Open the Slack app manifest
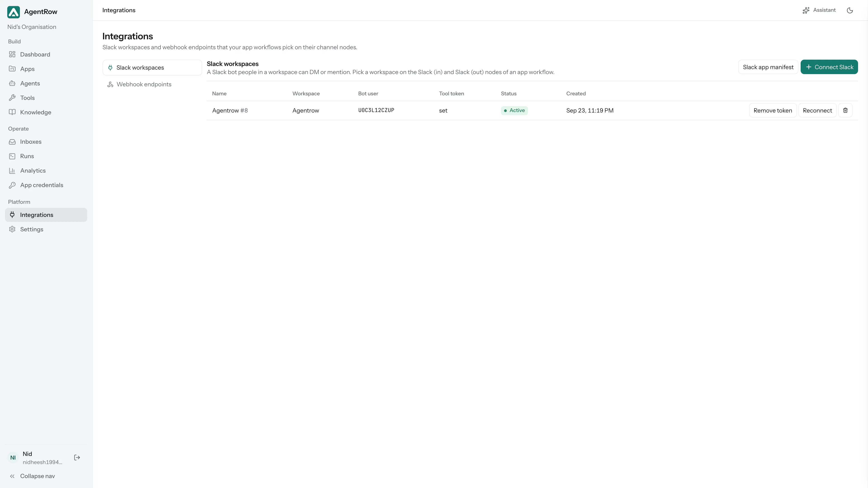This screenshot has height=488, width=868. tap(768, 67)
